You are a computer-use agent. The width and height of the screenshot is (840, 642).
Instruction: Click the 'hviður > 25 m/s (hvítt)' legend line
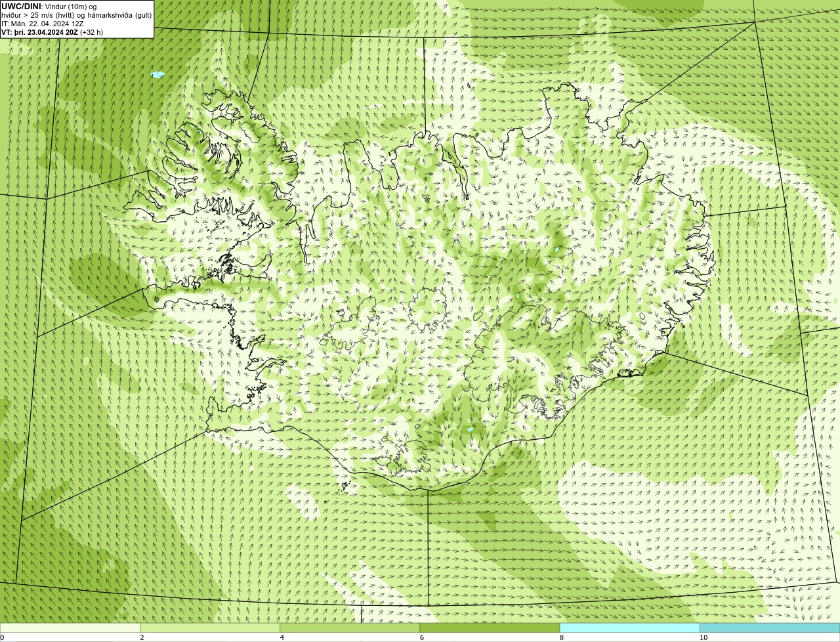(x=77, y=15)
